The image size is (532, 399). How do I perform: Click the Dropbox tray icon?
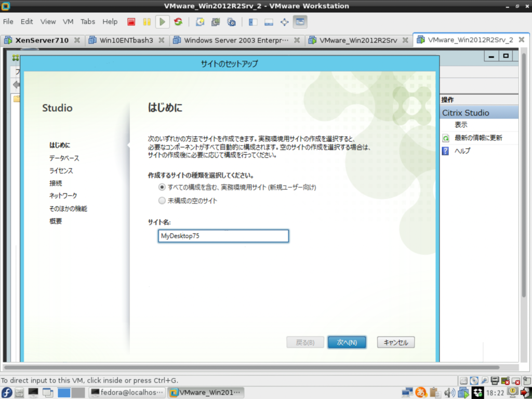coord(478,393)
